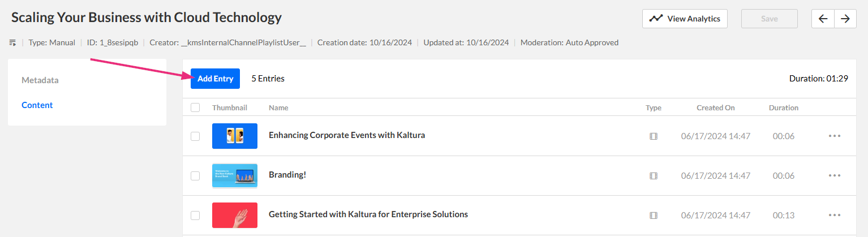Click video type icon for Enhancing Corporate Events
Screen dimensions: 868x237
[x=654, y=136]
